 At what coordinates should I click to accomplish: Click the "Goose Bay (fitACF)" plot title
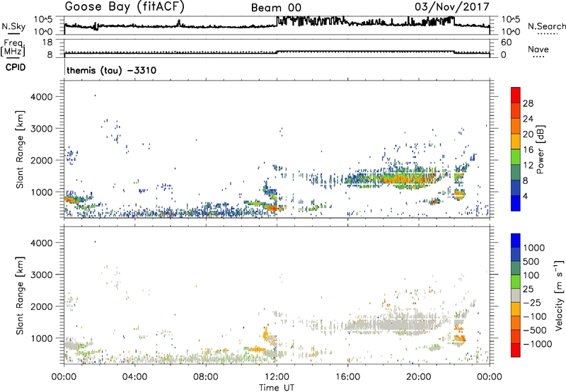(125, 7)
